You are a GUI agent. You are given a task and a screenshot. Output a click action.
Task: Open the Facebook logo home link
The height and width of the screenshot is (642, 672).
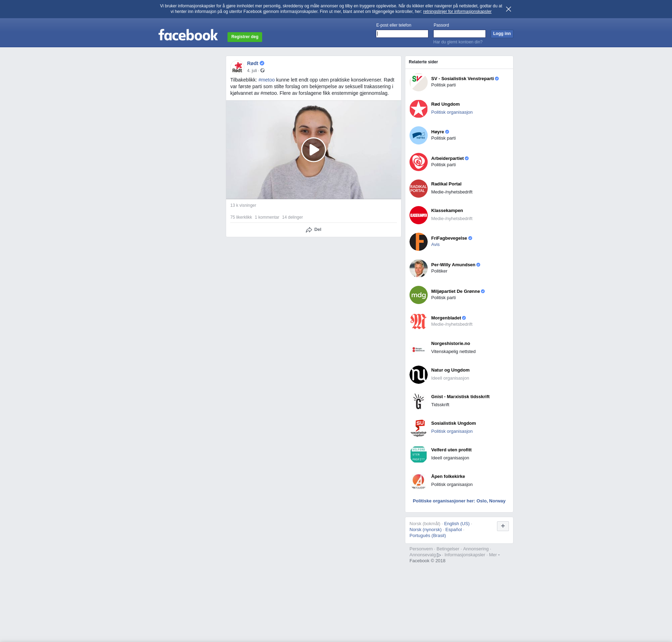pos(188,35)
